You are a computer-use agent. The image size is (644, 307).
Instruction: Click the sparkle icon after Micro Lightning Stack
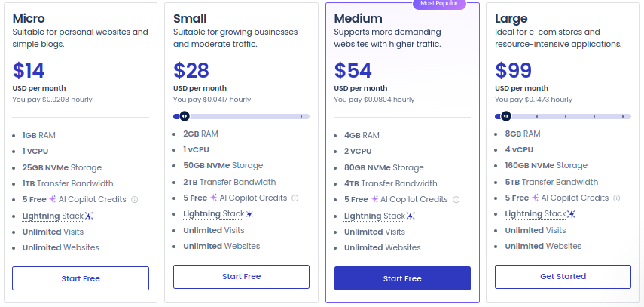click(x=89, y=216)
